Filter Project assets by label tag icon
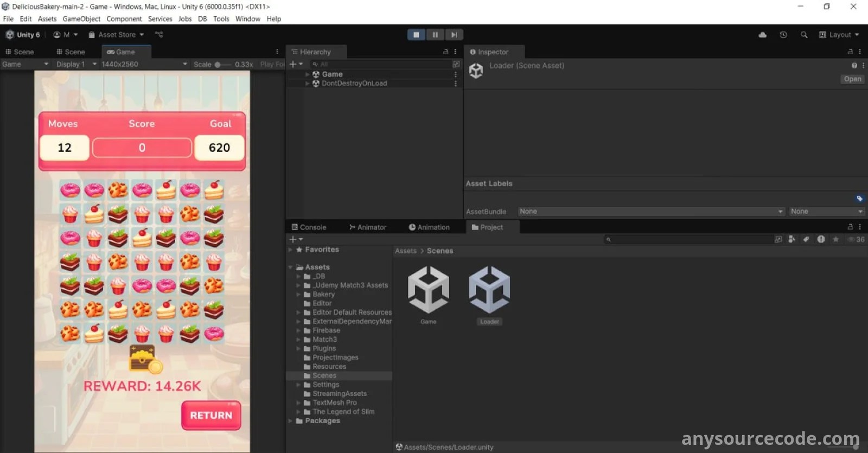 click(x=806, y=239)
